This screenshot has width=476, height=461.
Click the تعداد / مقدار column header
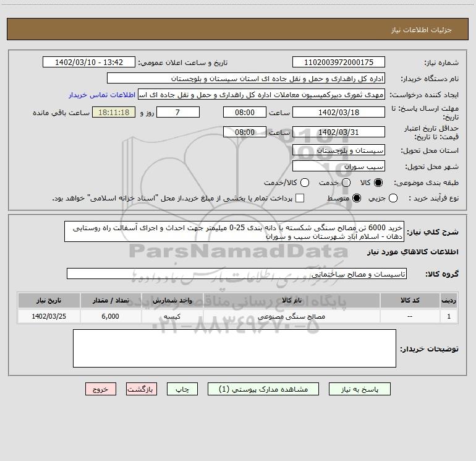(111, 300)
